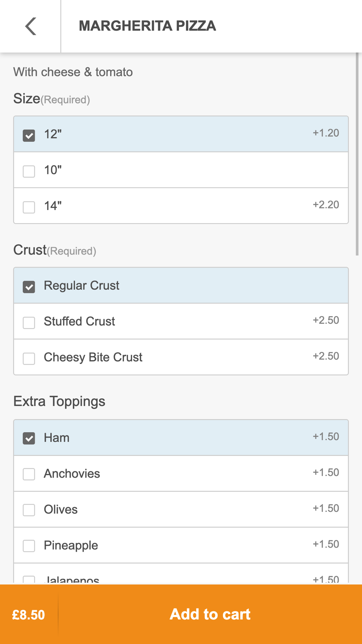Click the page scrollbar on right
Screen dimensions: 362x644
click(x=357, y=154)
